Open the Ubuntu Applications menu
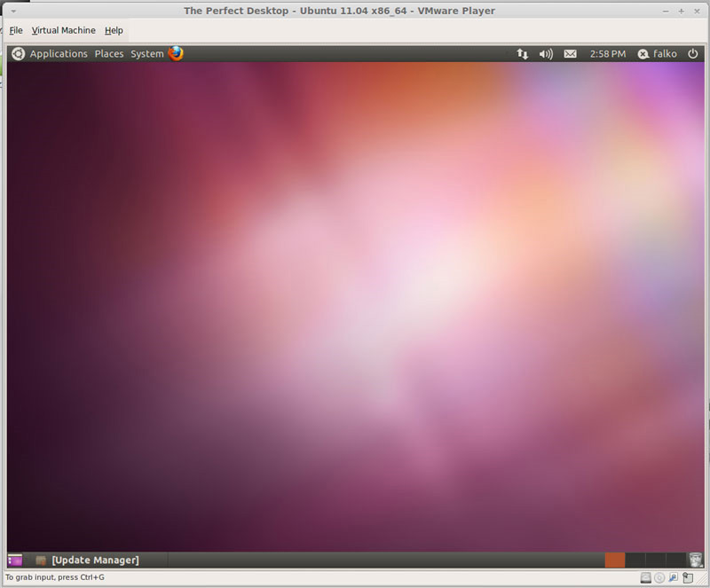Screen dimensions: 710x588 pyautogui.click(x=59, y=54)
